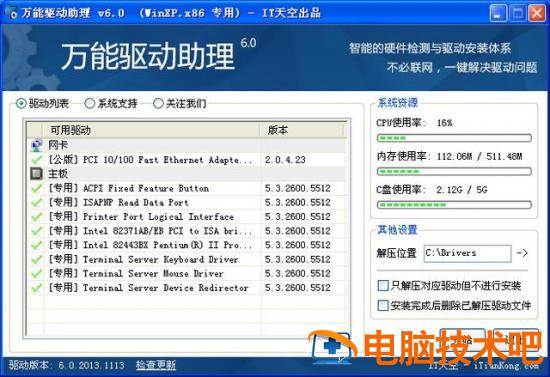Viewport: 550px width, 377px height.
Task: Select the 主板 category row
Action: 186,174
